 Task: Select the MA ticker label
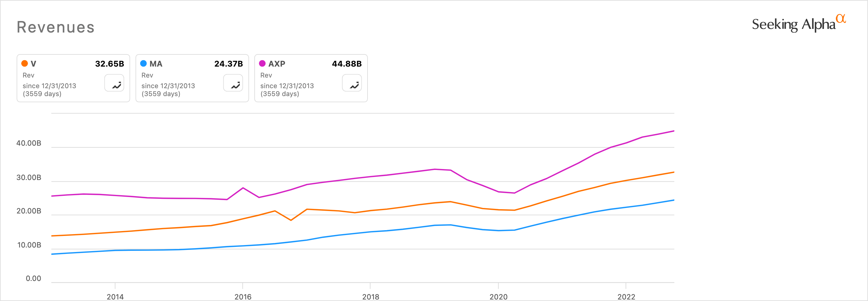[x=156, y=64]
